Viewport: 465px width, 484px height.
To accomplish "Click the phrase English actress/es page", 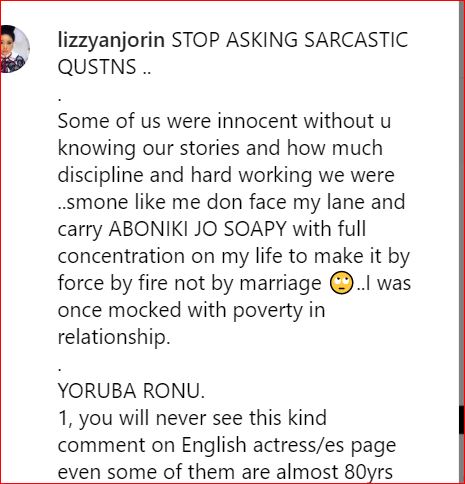I will pyautogui.click(x=289, y=446).
